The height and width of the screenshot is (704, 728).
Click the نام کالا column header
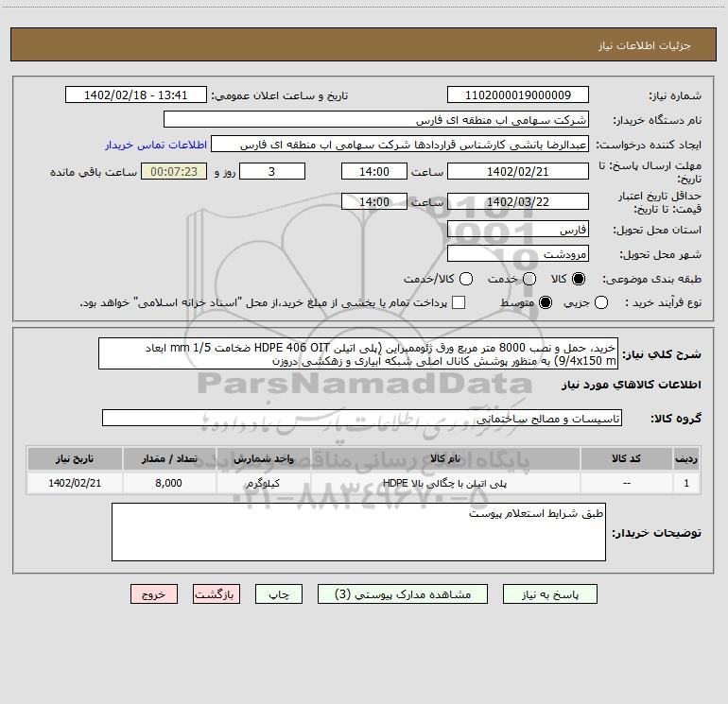pos(444,458)
